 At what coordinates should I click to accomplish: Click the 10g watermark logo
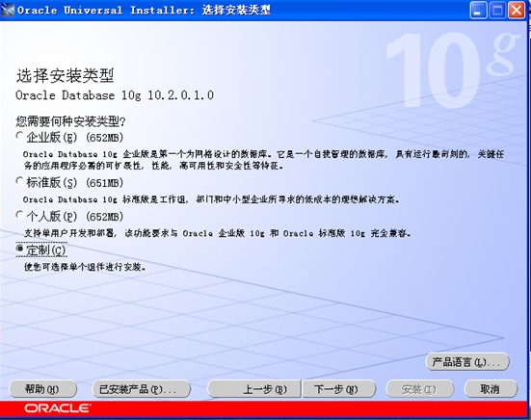click(452, 70)
